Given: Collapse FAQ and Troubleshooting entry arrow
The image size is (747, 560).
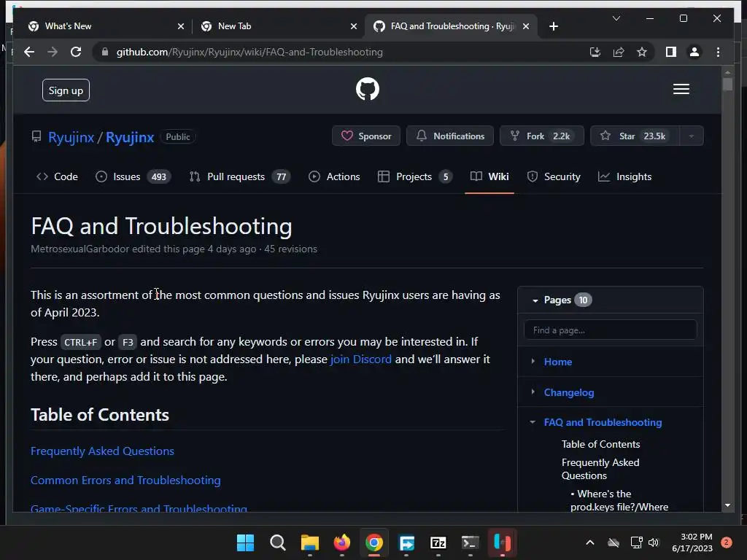Looking at the screenshot, I should pos(533,422).
